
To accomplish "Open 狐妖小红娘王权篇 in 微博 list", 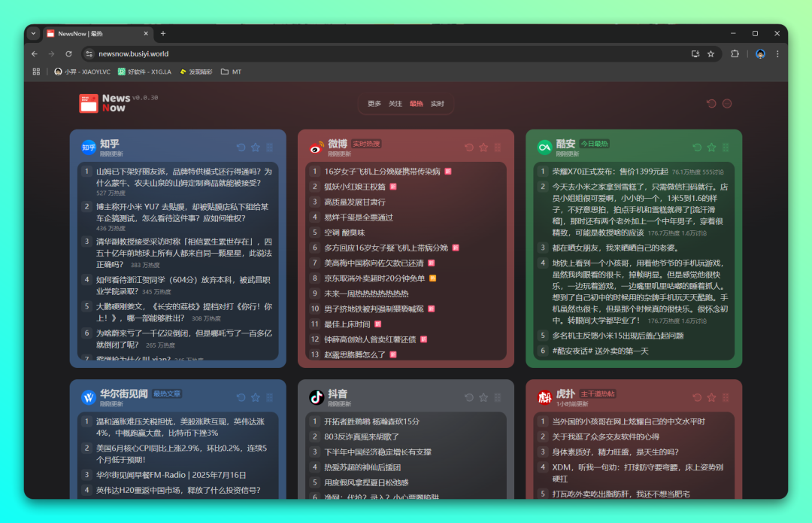I will point(355,187).
